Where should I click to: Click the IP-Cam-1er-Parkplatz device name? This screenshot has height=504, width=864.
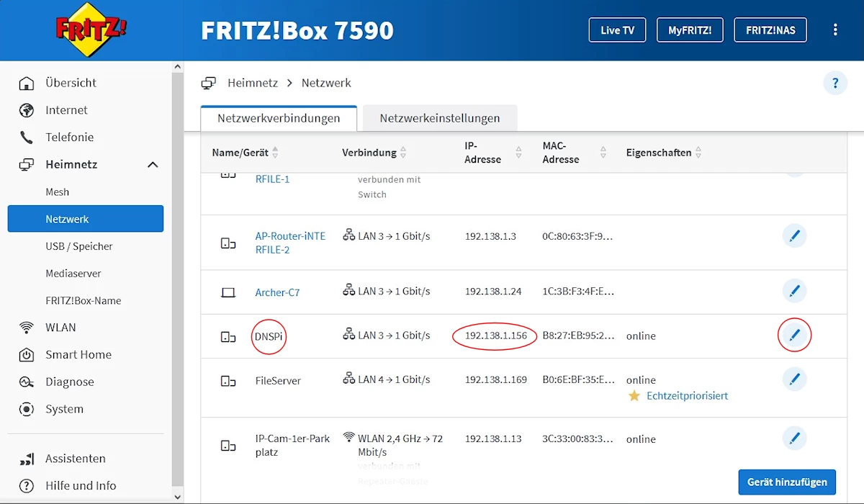tap(292, 445)
